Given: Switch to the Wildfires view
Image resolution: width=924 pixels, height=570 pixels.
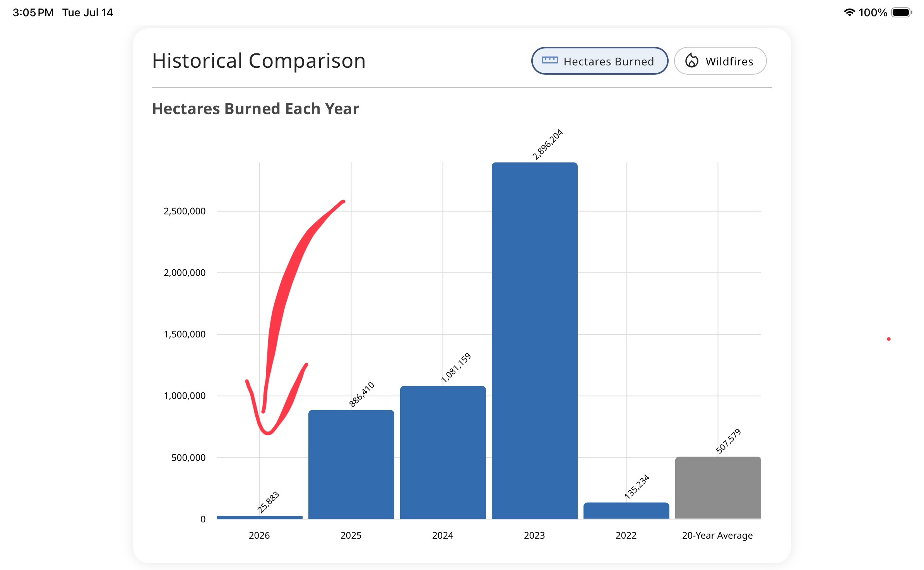Looking at the screenshot, I should point(720,61).
